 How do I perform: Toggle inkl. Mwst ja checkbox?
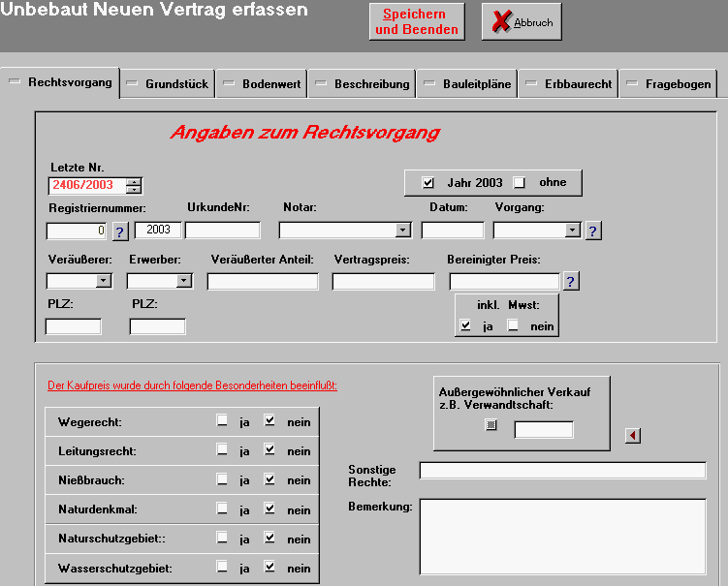click(x=465, y=325)
